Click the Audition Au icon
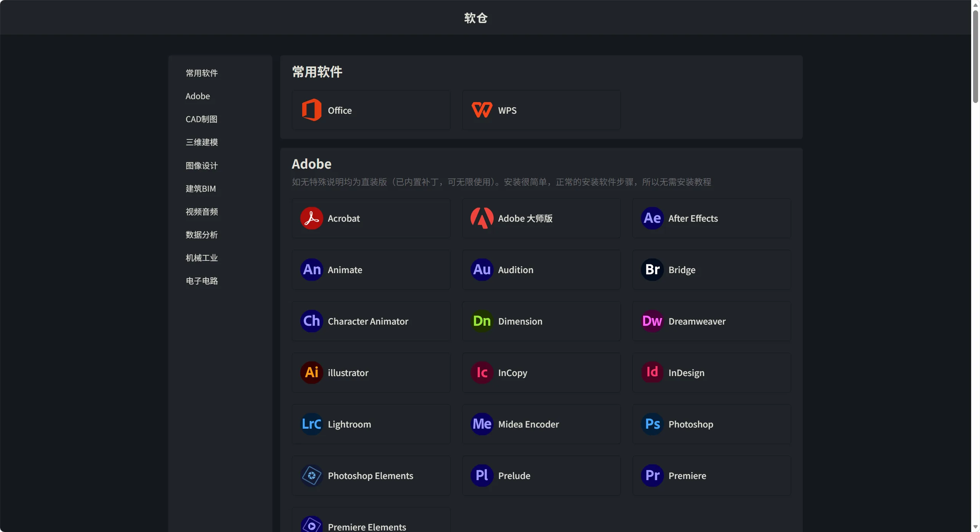The image size is (980, 532). click(482, 270)
